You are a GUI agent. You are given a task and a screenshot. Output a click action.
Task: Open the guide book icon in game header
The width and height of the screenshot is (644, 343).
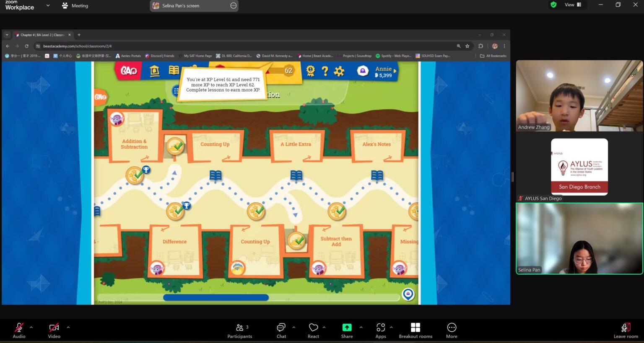[x=174, y=70]
